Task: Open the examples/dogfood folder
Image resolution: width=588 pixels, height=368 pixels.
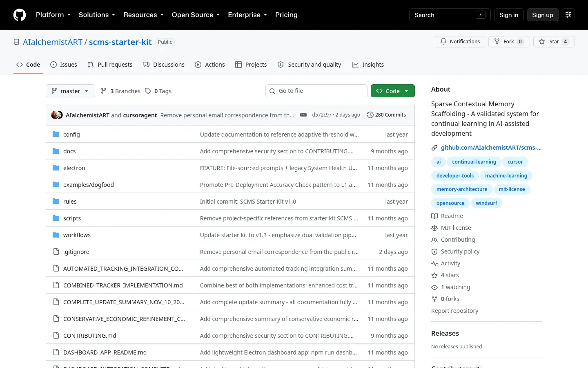Action: coord(89,185)
